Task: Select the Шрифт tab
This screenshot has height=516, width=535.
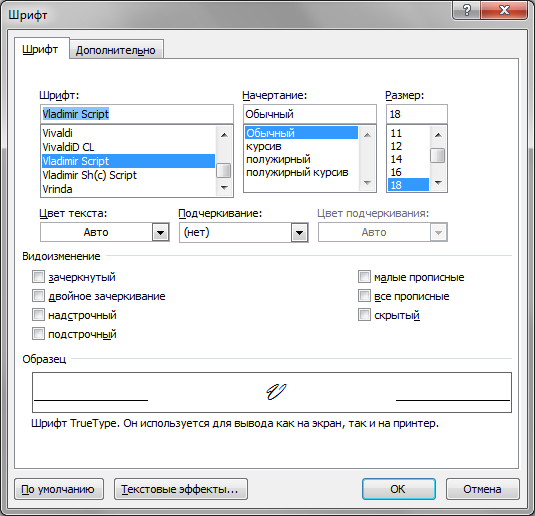Action: (40, 49)
